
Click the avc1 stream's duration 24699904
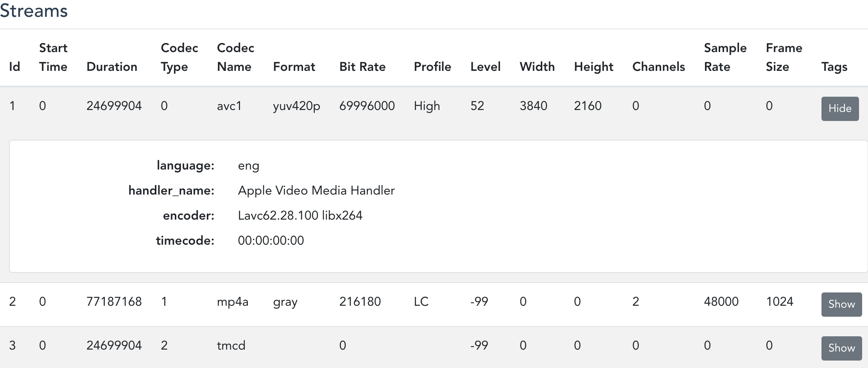click(x=114, y=106)
